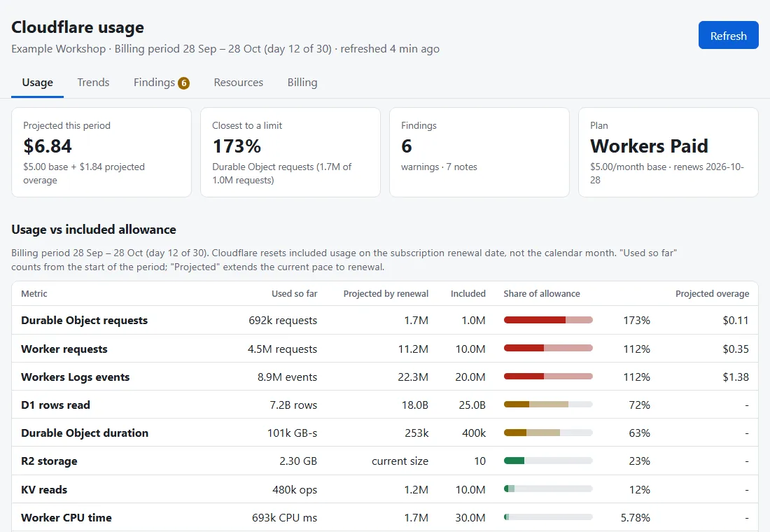Click the Metric column header
Viewport: 770px width, 532px height.
click(x=34, y=294)
